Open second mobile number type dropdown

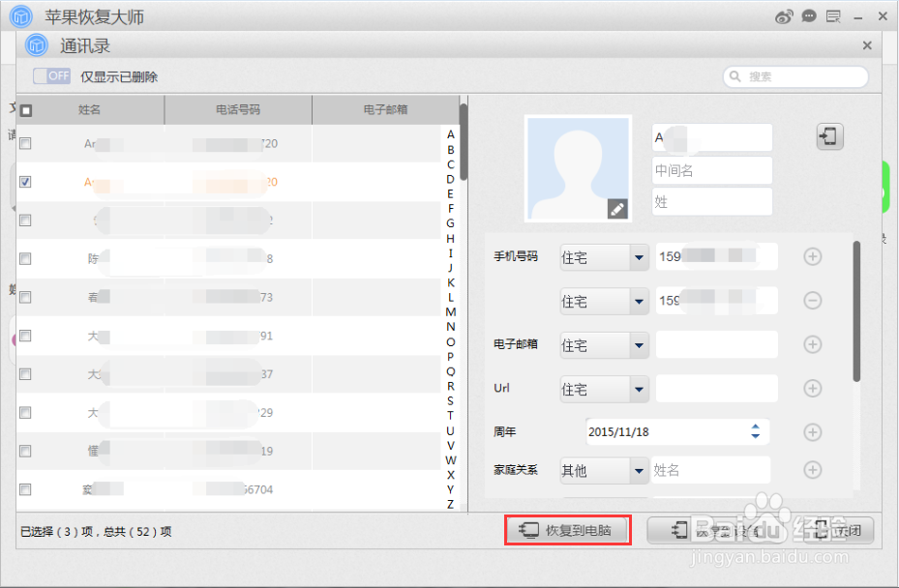pos(604,301)
